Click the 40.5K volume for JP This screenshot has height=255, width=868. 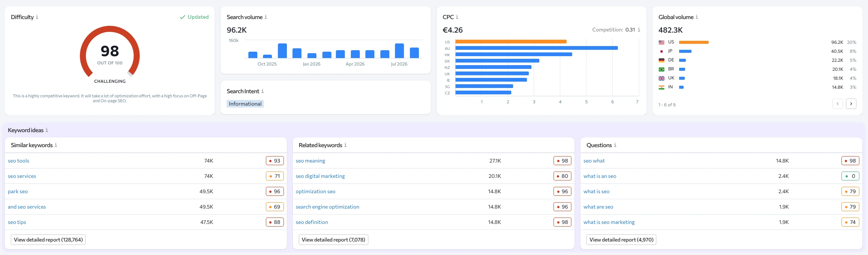pyautogui.click(x=837, y=51)
